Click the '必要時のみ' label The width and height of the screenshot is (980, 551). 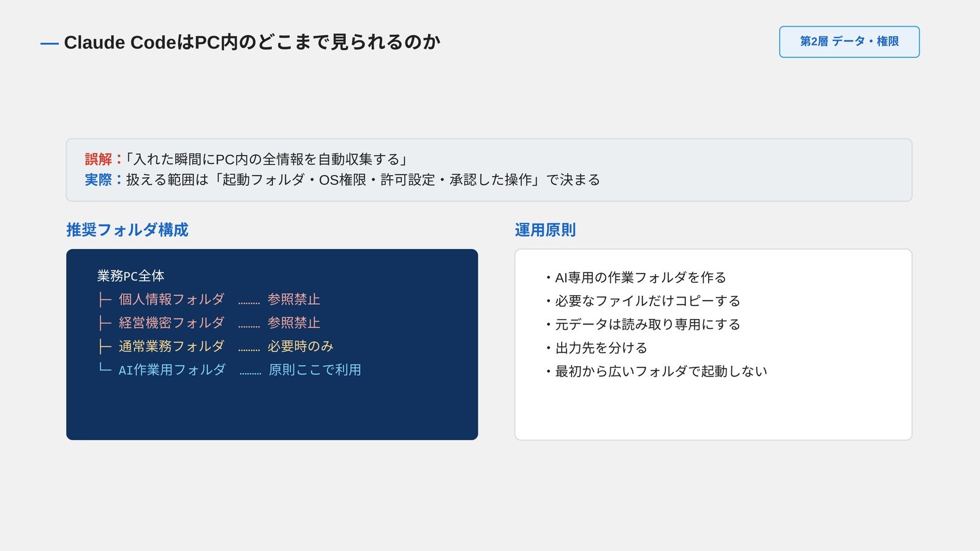click(x=301, y=346)
